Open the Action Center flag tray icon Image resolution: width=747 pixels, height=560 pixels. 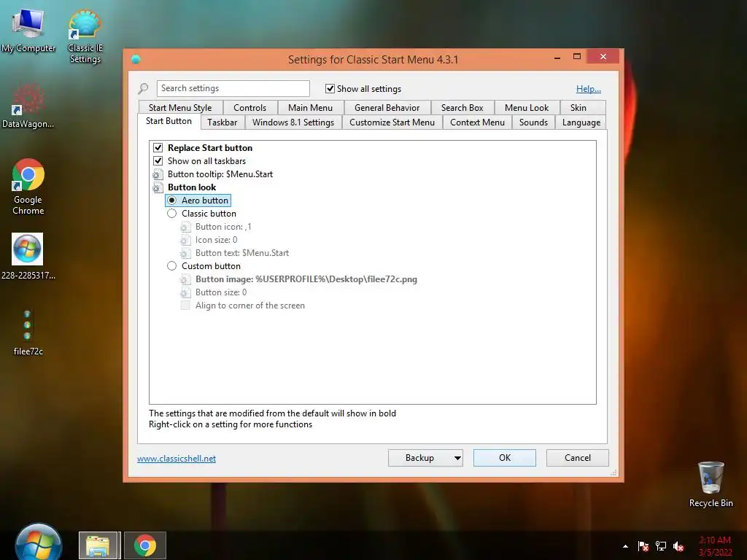(x=643, y=546)
